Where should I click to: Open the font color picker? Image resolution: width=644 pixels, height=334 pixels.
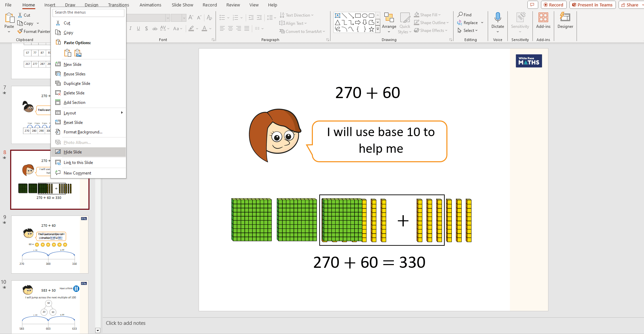[210, 29]
